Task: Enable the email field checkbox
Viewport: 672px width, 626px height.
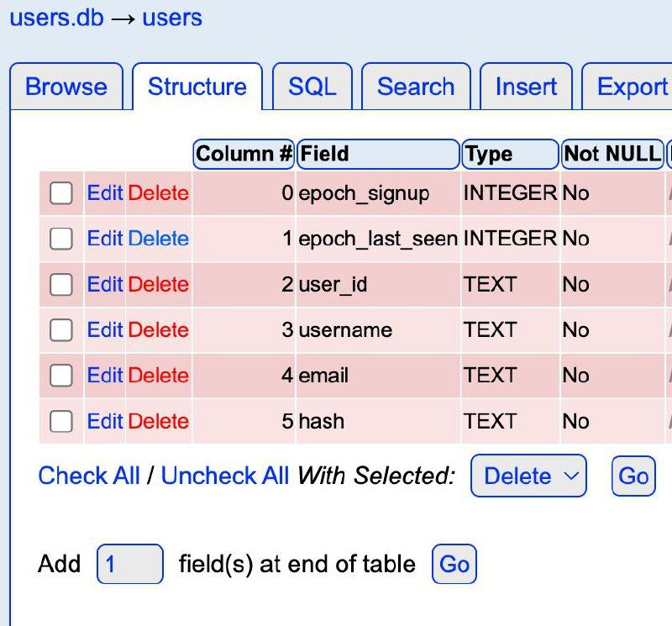Action: (x=61, y=376)
